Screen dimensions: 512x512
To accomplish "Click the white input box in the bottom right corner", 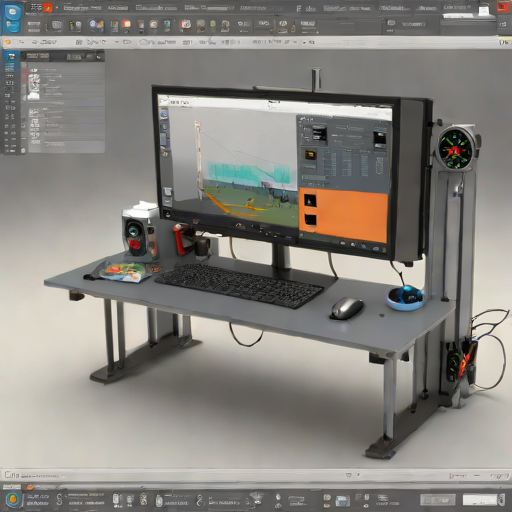I will pyautogui.click(x=480, y=500).
